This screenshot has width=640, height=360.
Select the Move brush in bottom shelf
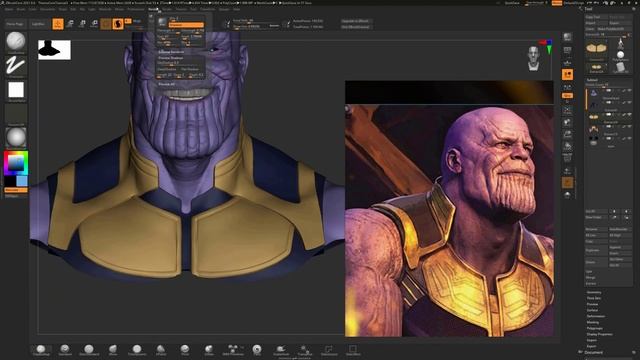(x=113, y=349)
